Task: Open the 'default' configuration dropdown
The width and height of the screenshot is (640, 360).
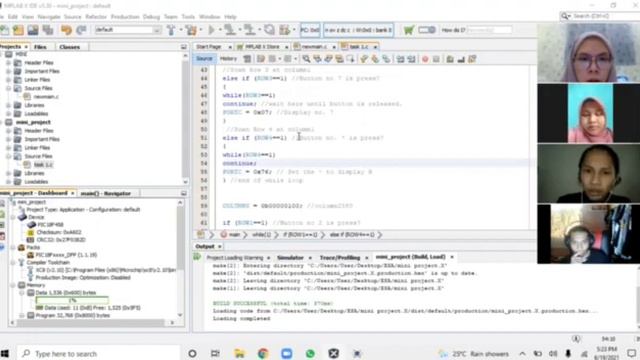Action: (x=128, y=30)
